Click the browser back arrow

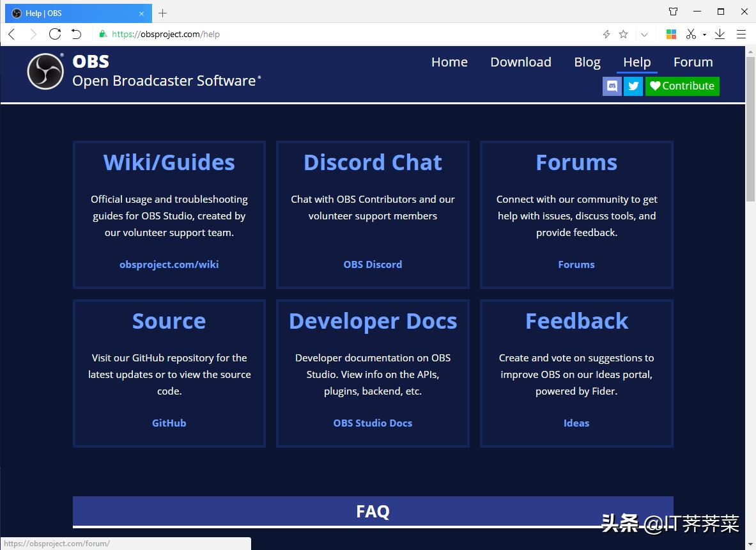click(11, 34)
